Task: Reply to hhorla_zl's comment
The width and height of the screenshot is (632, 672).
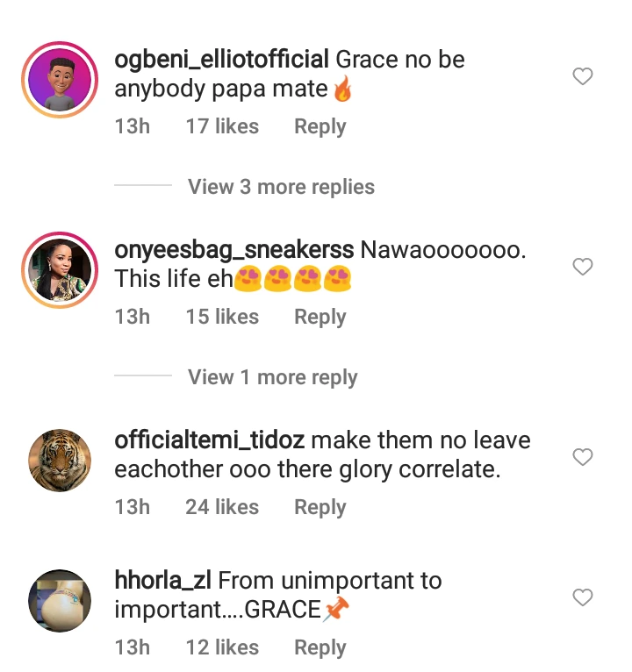Action: 320,647
